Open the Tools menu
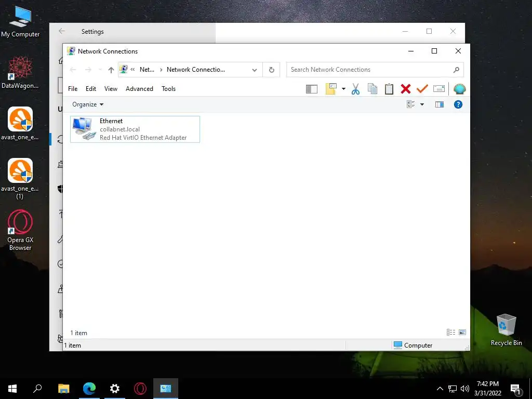 coord(169,89)
